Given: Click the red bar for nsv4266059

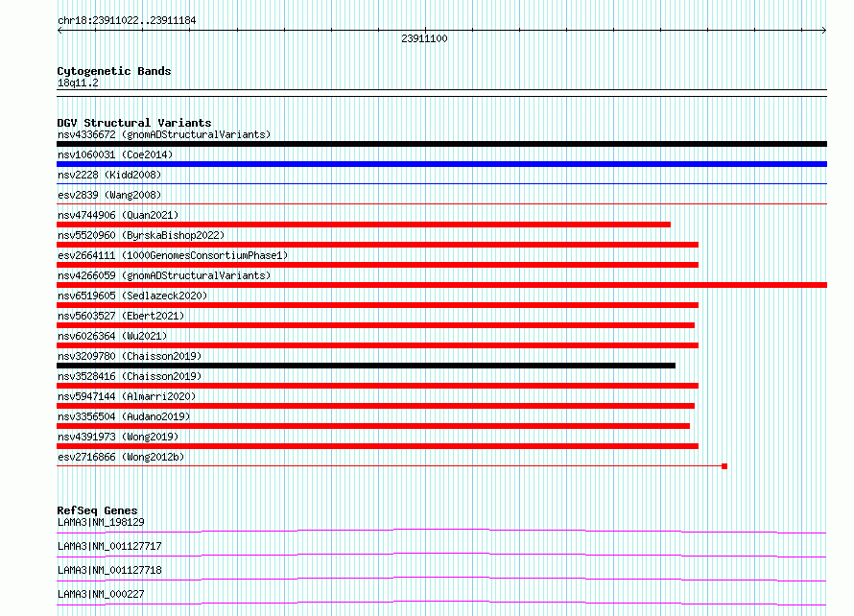Looking at the screenshot, I should 441,285.
